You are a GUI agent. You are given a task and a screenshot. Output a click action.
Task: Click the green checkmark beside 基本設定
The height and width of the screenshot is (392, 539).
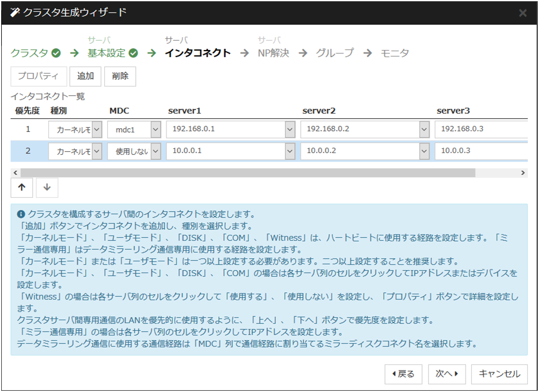134,53
